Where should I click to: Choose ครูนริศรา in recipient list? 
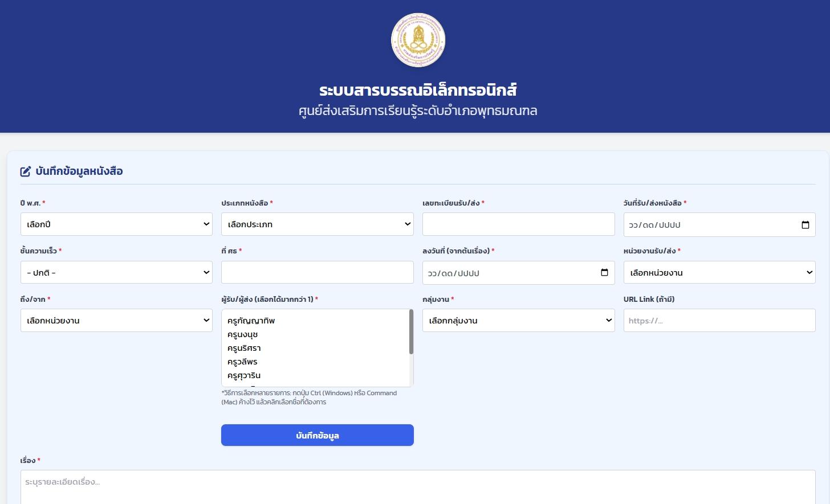click(244, 348)
